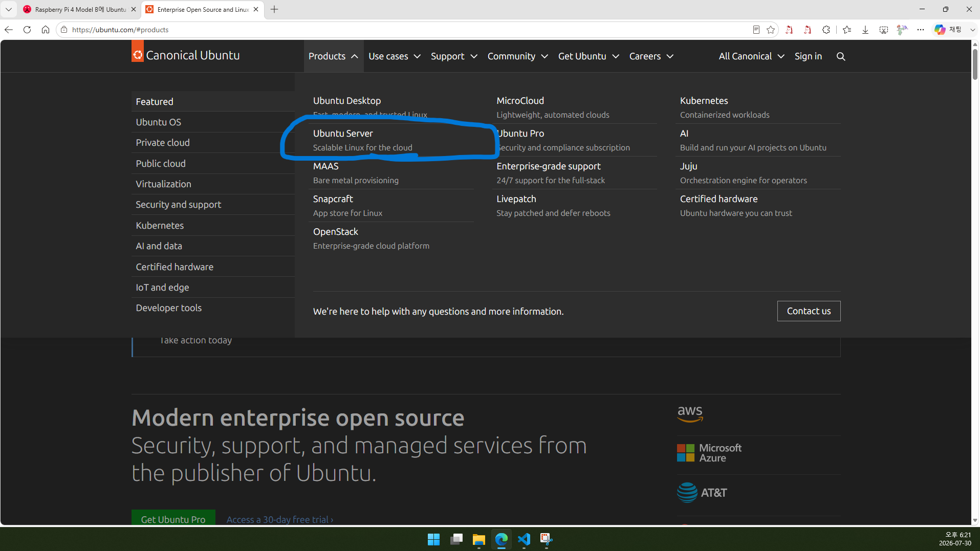
Task: Select Virtualization category
Action: 213,184
